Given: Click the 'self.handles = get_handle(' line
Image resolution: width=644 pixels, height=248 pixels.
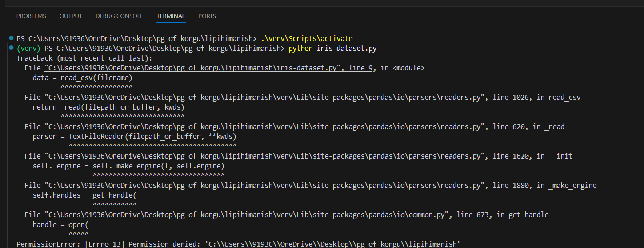Looking at the screenshot, I should [84, 195].
